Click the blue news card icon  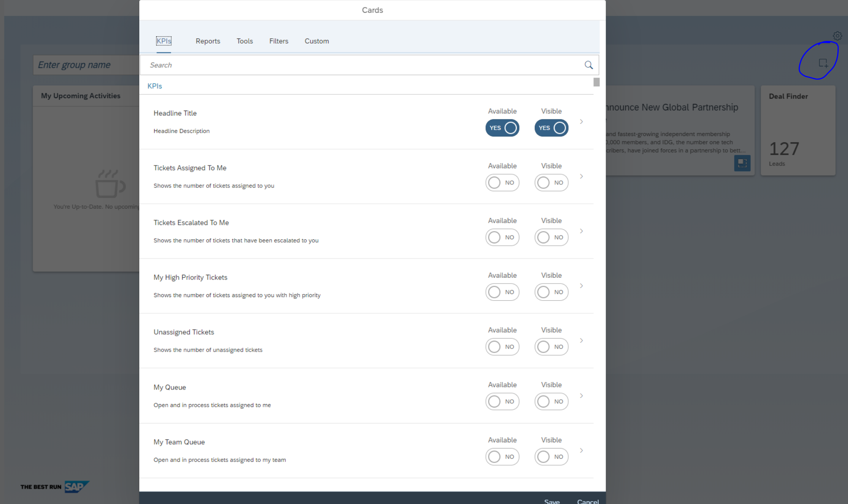click(742, 163)
